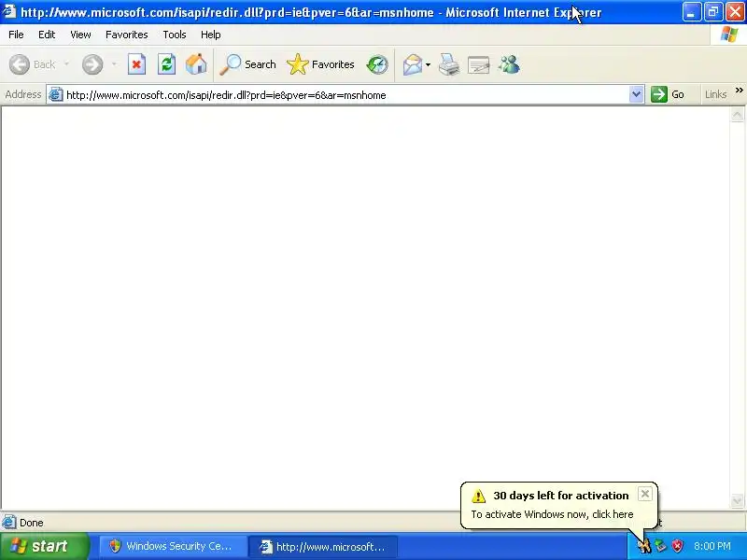Refresh the page with green arrows icon
The image size is (747, 560).
click(x=166, y=64)
